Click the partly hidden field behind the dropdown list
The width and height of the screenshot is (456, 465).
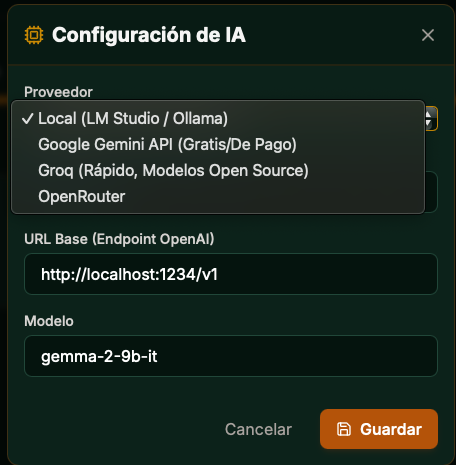[x=431, y=192]
